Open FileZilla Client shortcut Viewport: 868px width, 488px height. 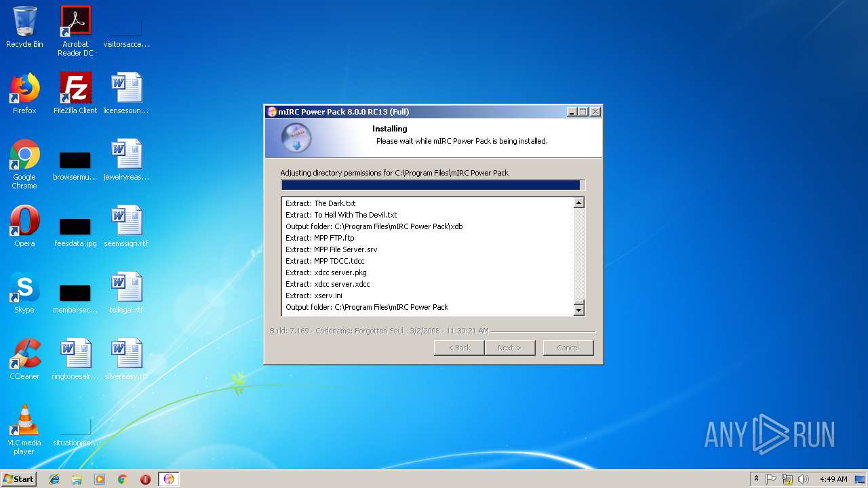tap(75, 94)
